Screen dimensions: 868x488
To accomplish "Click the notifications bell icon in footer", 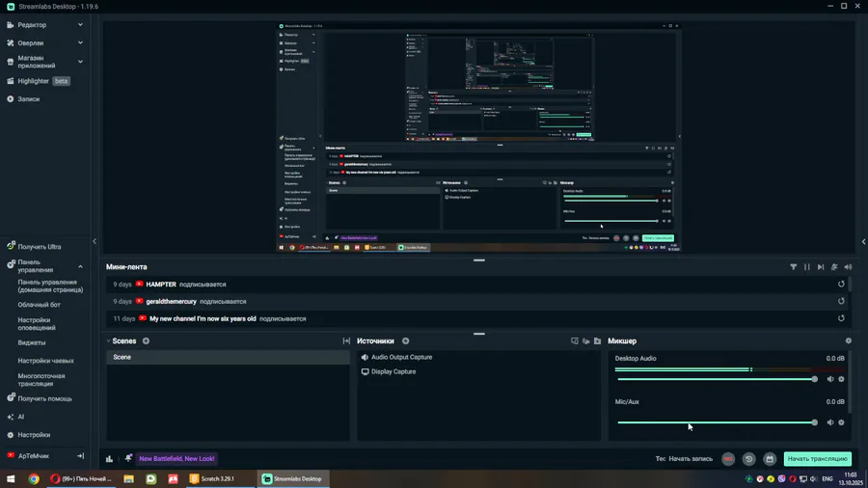I will (128, 459).
